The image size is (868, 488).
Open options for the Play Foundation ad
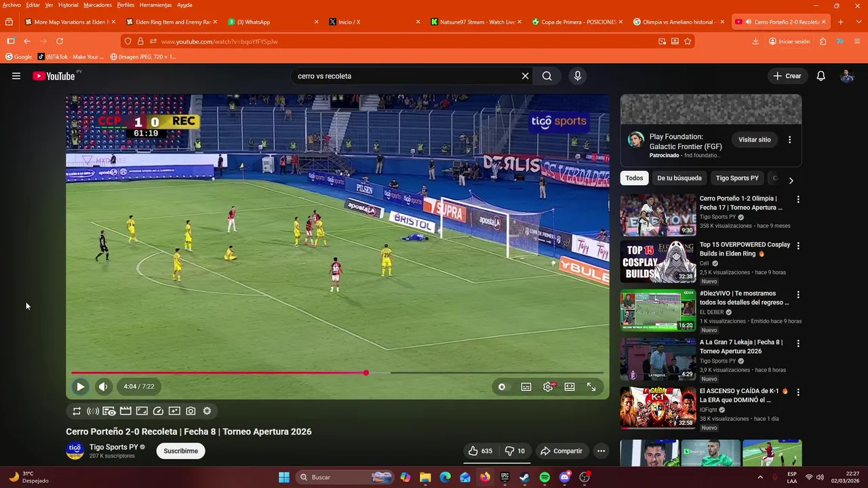(x=789, y=140)
